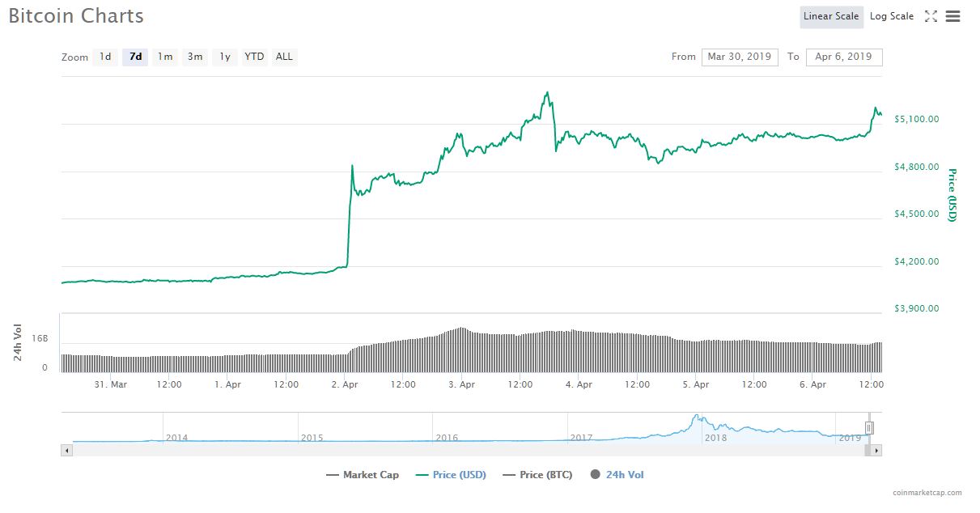Click the From date field showing Mar 30, 2019
The width and height of the screenshot is (980, 513).
point(740,57)
